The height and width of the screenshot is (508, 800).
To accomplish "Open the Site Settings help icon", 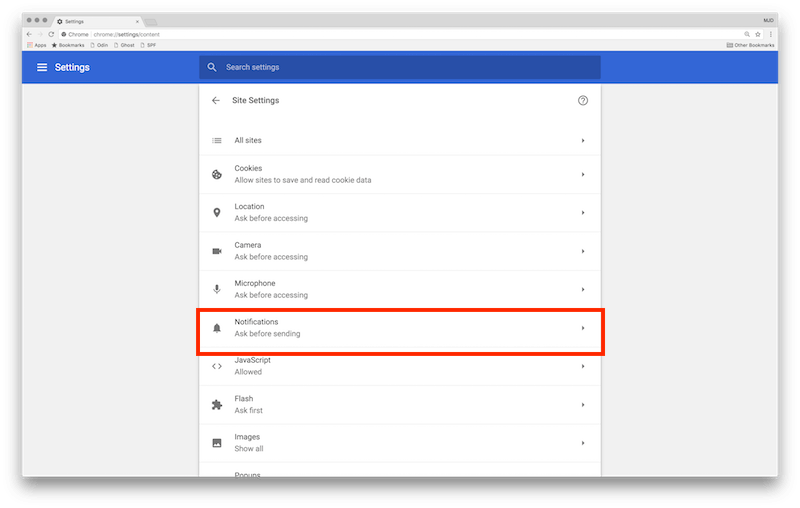I will (x=583, y=100).
